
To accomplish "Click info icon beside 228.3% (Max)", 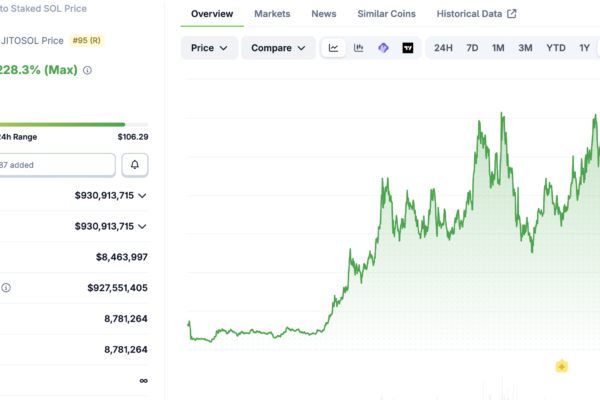I will click(87, 70).
